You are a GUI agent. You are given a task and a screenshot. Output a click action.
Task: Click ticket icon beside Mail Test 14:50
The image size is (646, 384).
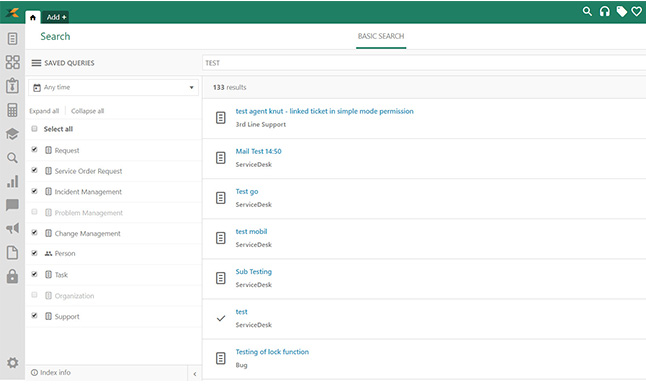click(221, 158)
